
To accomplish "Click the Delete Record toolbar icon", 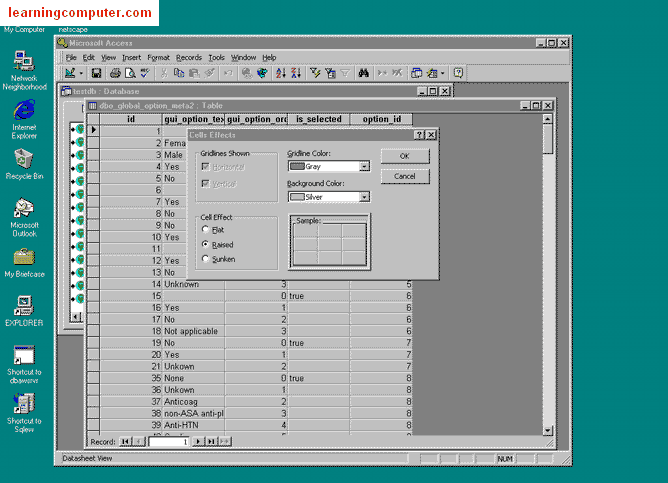I will coord(397,73).
